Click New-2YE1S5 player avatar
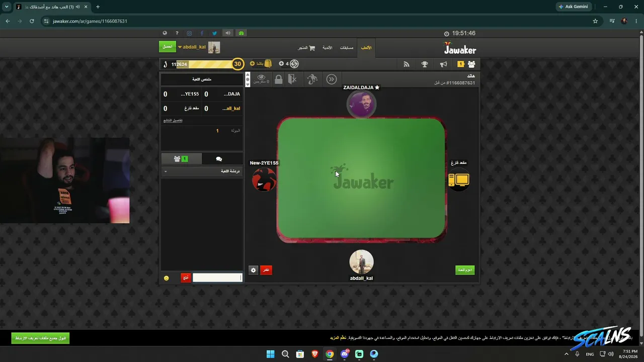The width and height of the screenshot is (644, 362). coord(264,179)
